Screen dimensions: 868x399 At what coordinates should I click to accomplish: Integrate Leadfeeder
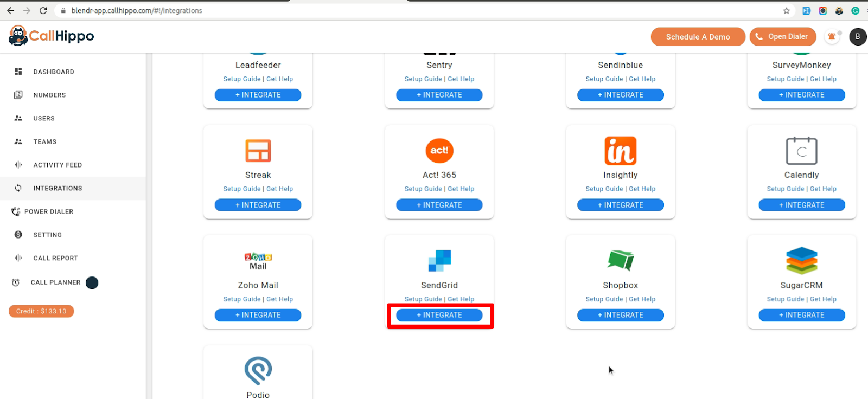258,95
